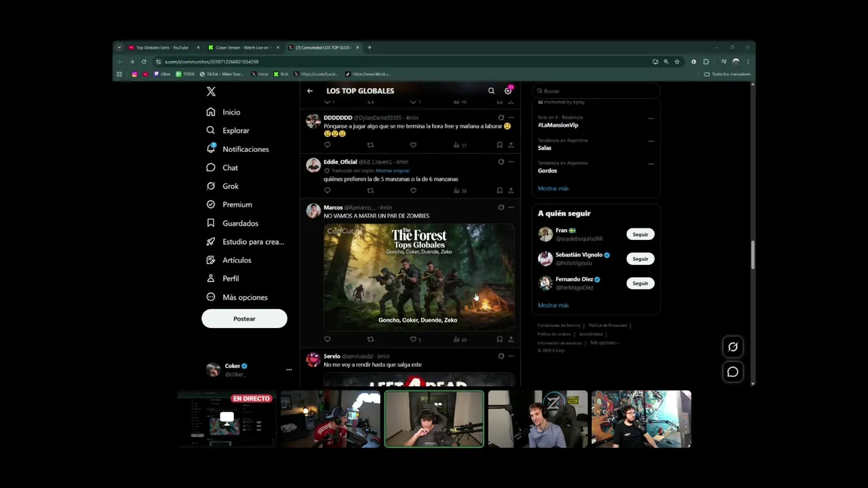Follow Fran with Seguir button
The height and width of the screenshot is (488, 868).
coord(640,235)
